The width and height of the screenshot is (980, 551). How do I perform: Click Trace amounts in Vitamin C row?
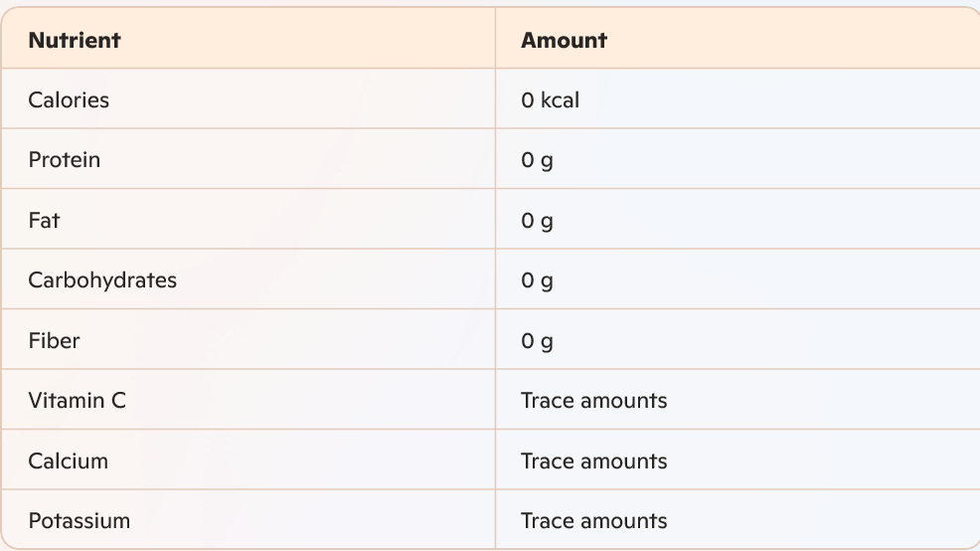(593, 401)
